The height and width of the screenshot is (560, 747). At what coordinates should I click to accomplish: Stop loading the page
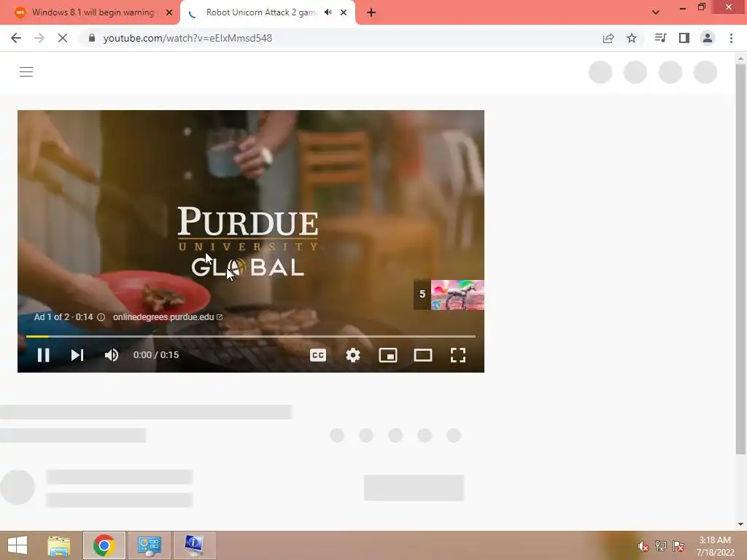[63, 38]
